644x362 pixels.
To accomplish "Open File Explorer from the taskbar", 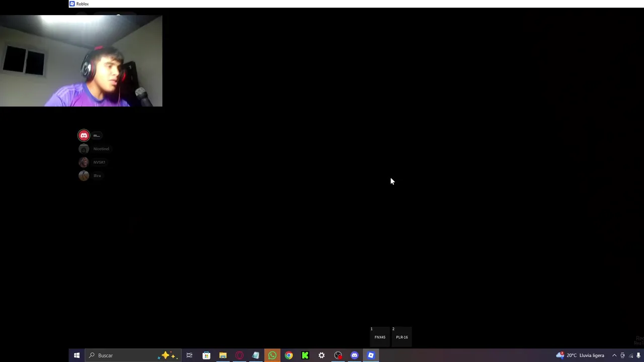I will pyautogui.click(x=223, y=355).
